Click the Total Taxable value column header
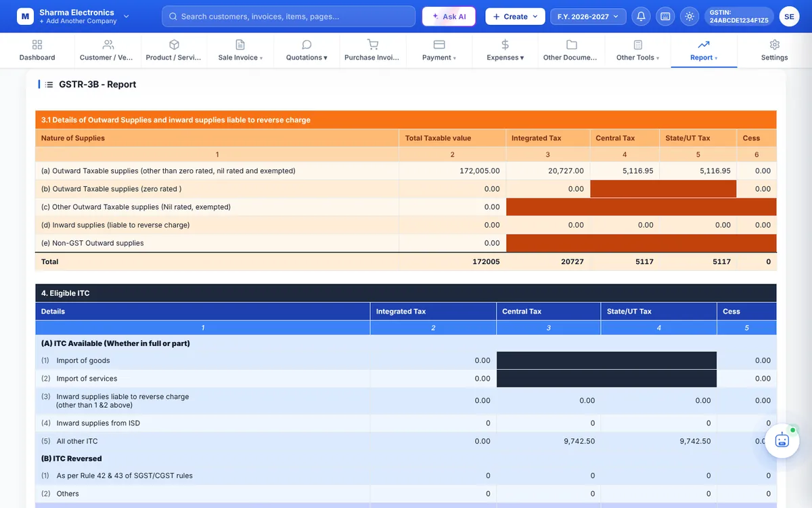The image size is (812, 508). tap(453, 138)
